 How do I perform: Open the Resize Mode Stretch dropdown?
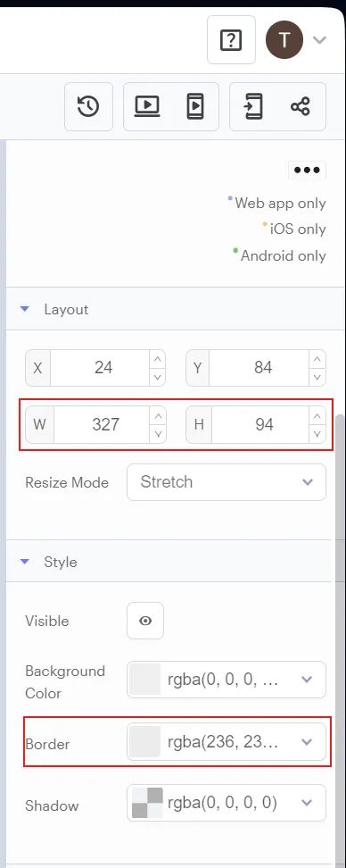[227, 482]
